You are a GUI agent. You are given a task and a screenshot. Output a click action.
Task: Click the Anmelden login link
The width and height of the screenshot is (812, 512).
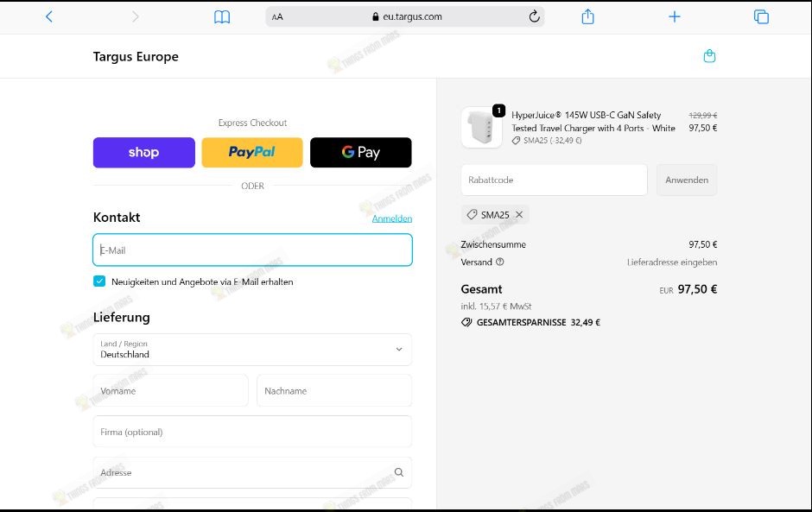391,218
